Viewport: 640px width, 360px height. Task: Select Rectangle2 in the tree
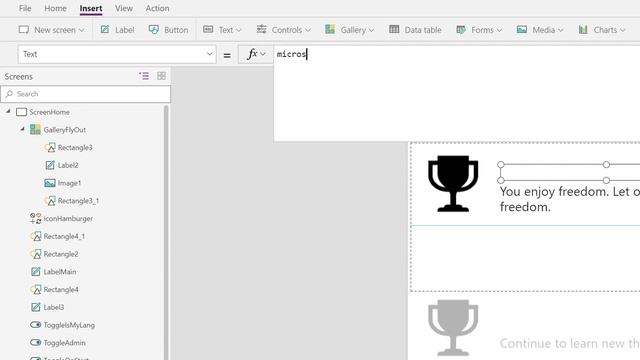[x=61, y=254]
